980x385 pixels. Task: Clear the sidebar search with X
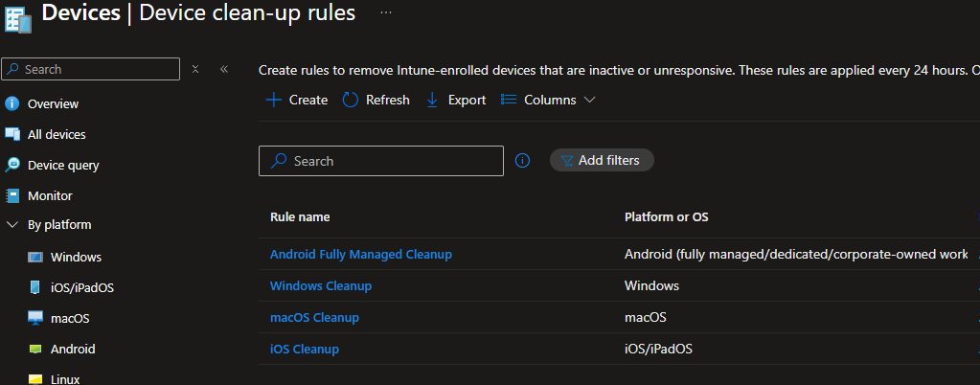tap(195, 69)
